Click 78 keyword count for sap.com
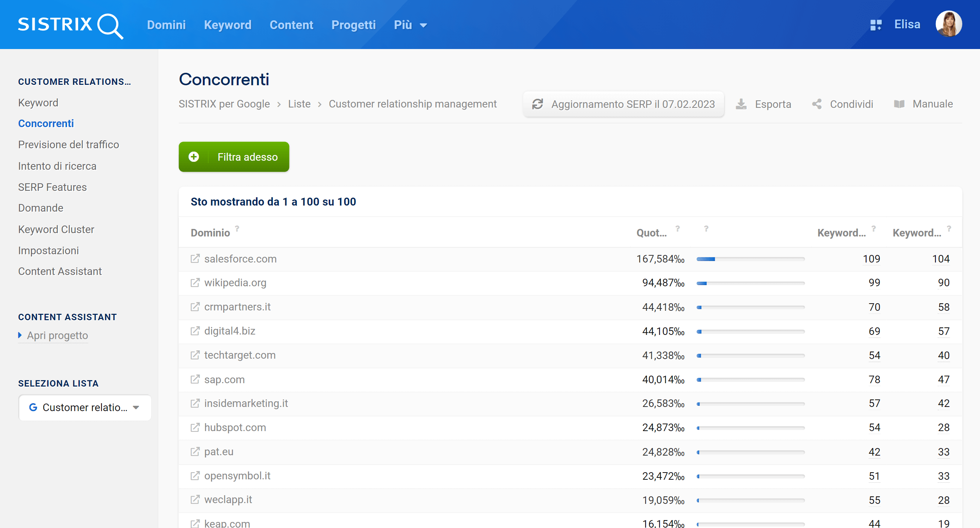The image size is (980, 528). (874, 379)
